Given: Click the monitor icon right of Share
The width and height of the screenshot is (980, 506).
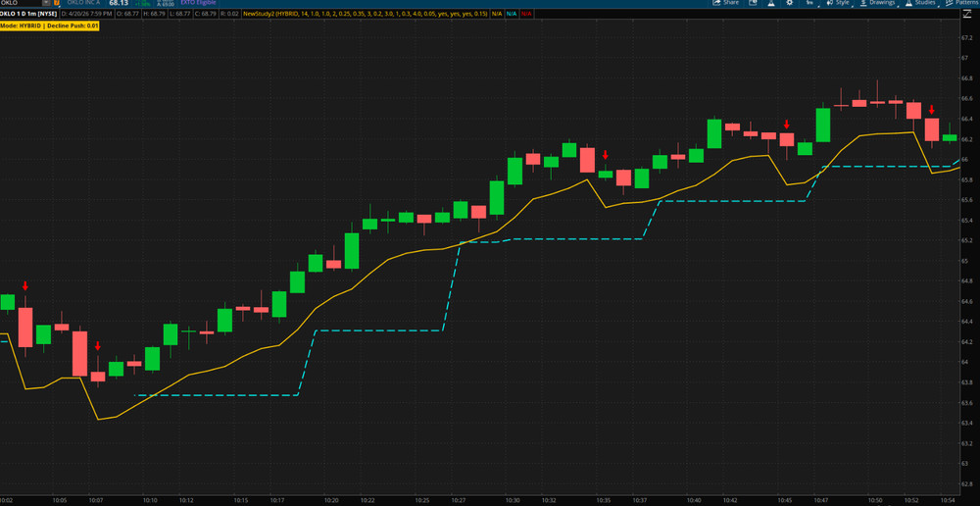Looking at the screenshot, I should point(753,3).
